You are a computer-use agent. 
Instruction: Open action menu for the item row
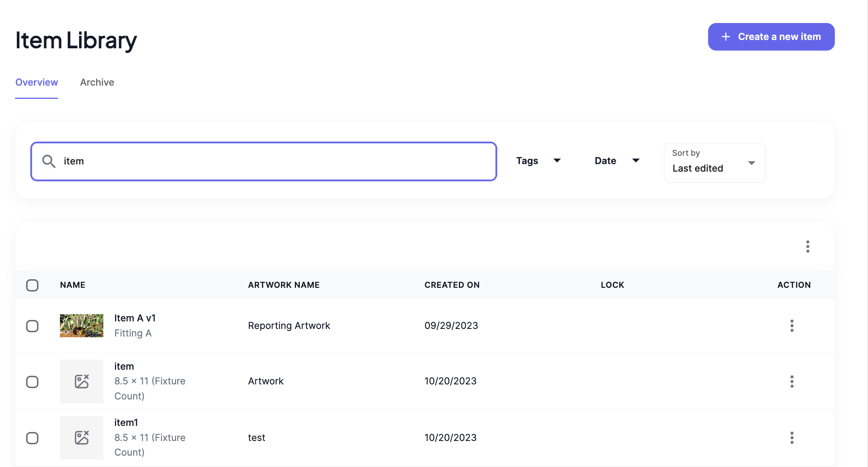[x=791, y=381]
